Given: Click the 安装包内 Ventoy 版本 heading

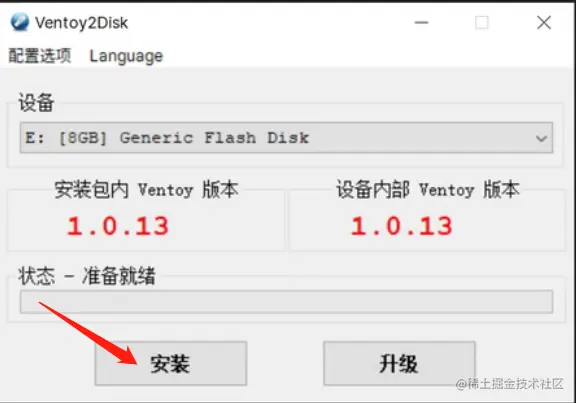Looking at the screenshot, I should 147,190.
